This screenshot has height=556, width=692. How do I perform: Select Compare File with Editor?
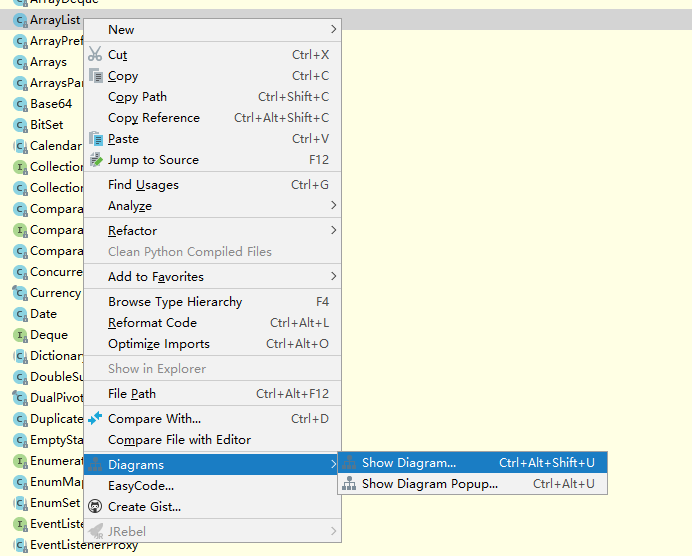[x=212, y=440]
